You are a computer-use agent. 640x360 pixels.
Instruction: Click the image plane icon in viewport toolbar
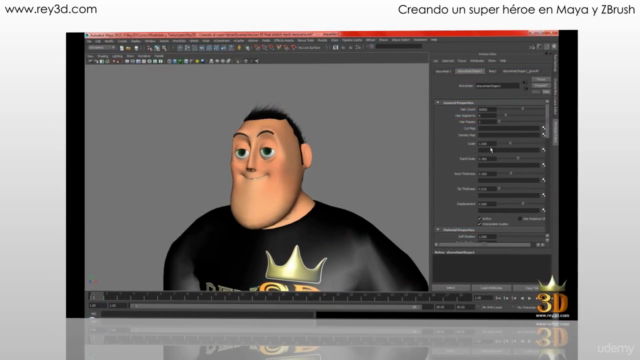tap(108, 61)
